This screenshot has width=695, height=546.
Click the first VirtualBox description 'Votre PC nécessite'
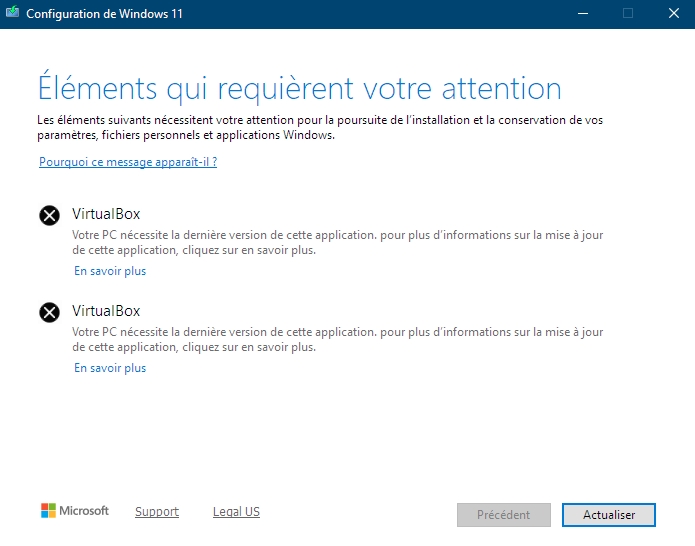coord(338,242)
